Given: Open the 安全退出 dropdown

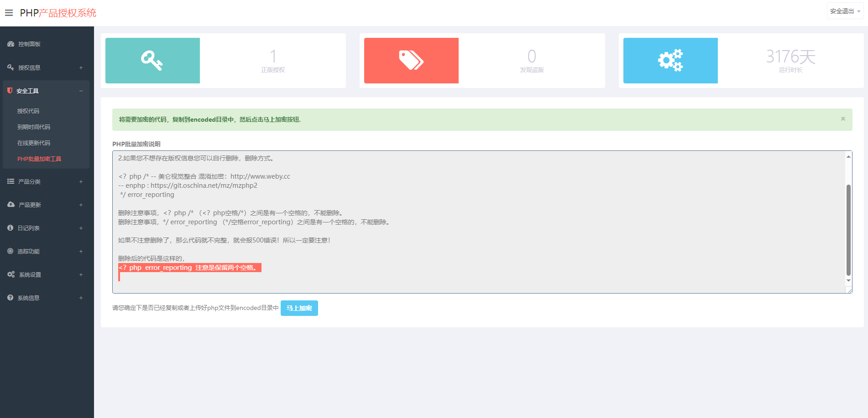Looking at the screenshot, I should [x=845, y=11].
